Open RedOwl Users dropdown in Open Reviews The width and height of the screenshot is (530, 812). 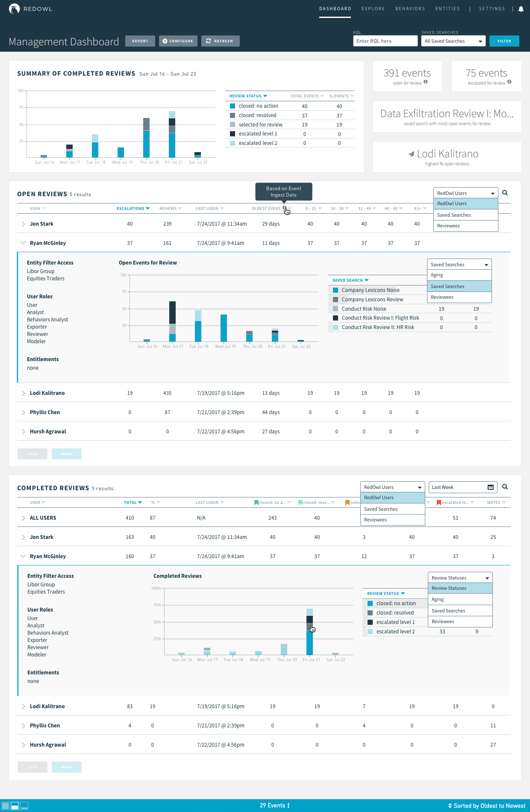(466, 193)
